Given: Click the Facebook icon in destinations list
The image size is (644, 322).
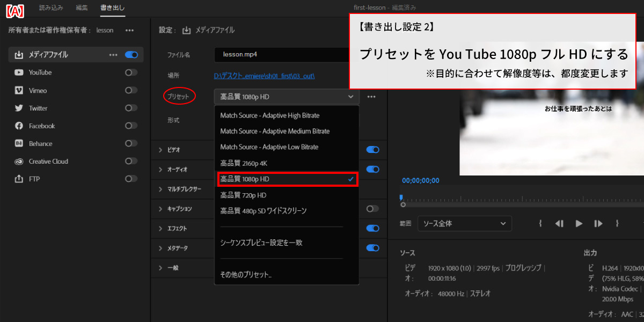Looking at the screenshot, I should 19,126.
